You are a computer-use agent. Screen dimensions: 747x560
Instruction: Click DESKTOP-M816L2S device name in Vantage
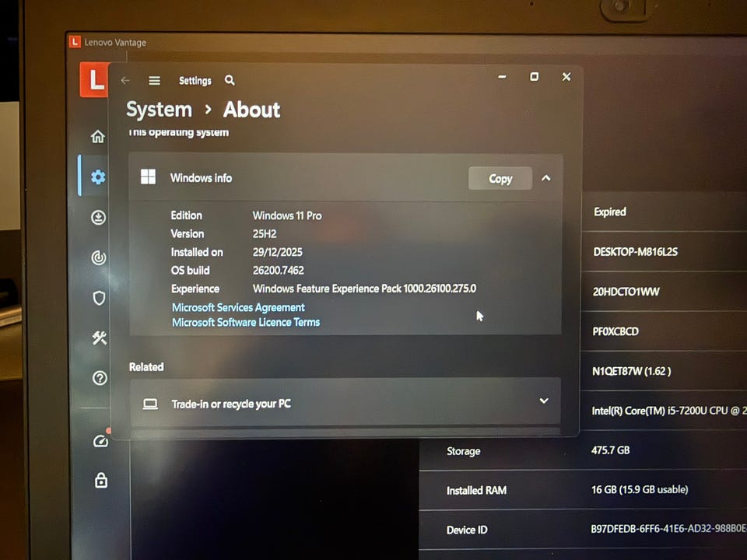pos(636,252)
